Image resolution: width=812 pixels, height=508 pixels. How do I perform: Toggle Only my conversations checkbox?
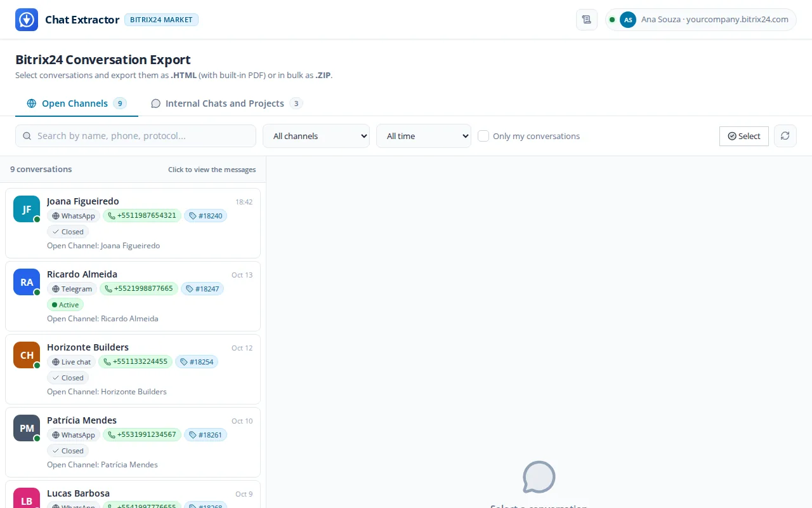483,136
